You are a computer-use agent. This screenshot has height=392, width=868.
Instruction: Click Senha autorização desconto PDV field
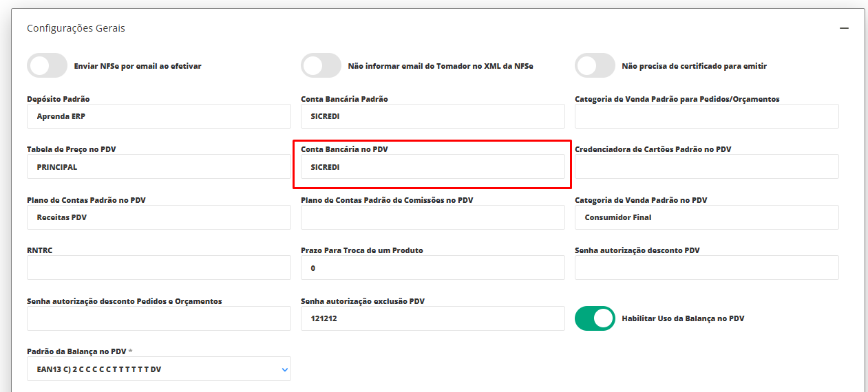click(x=706, y=268)
